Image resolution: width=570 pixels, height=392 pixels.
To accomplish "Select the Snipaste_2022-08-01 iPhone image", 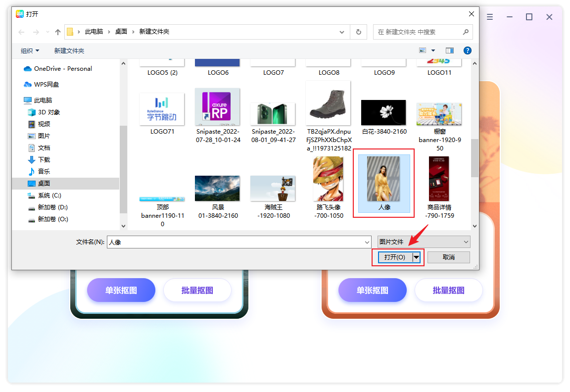I will point(273,123).
